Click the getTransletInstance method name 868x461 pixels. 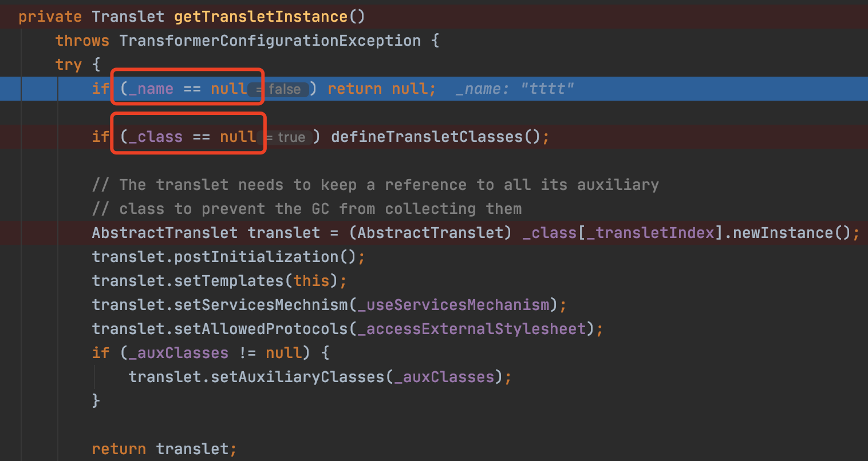coord(261,17)
